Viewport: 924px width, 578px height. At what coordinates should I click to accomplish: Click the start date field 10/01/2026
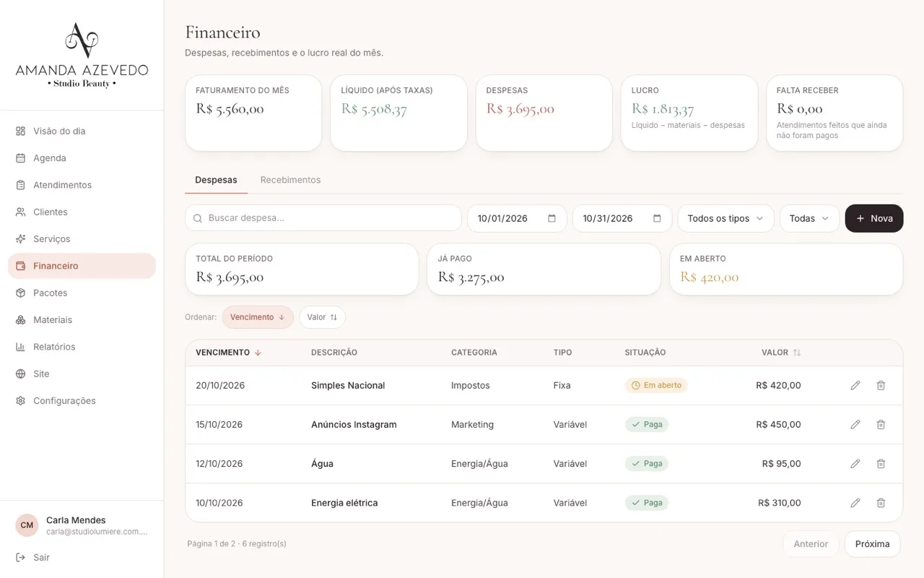point(517,218)
